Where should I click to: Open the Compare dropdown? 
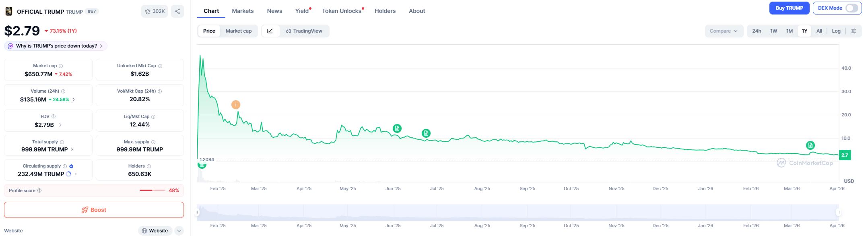coord(724,31)
